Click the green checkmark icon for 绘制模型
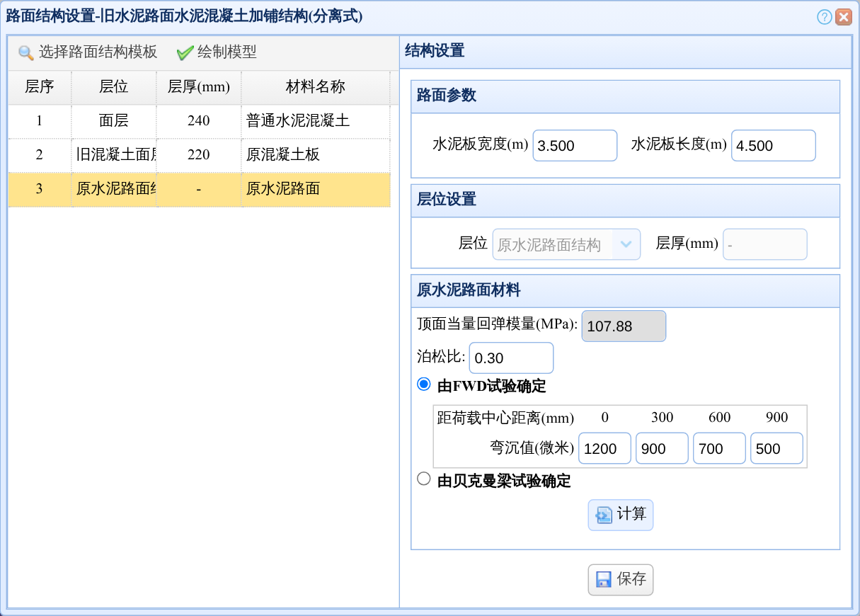 coord(185,52)
